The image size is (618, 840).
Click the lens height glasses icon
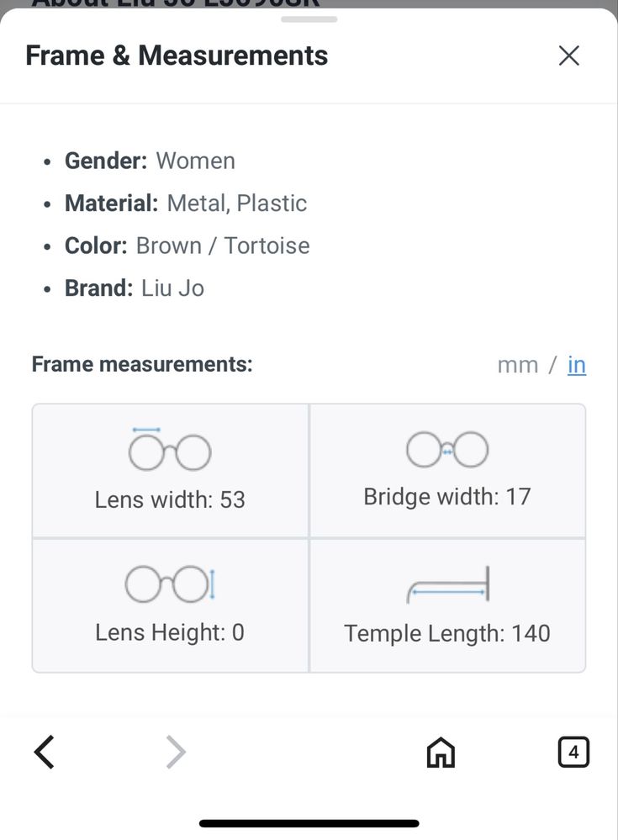coord(170,584)
